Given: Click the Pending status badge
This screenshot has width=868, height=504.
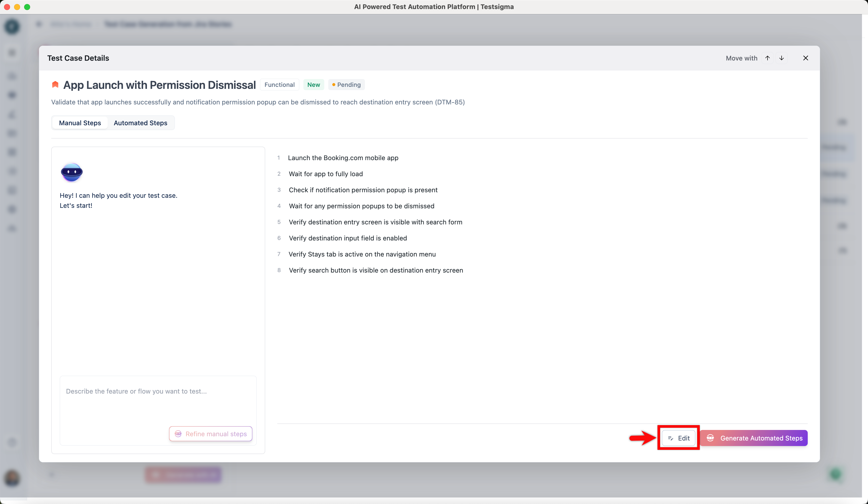Looking at the screenshot, I should [347, 85].
